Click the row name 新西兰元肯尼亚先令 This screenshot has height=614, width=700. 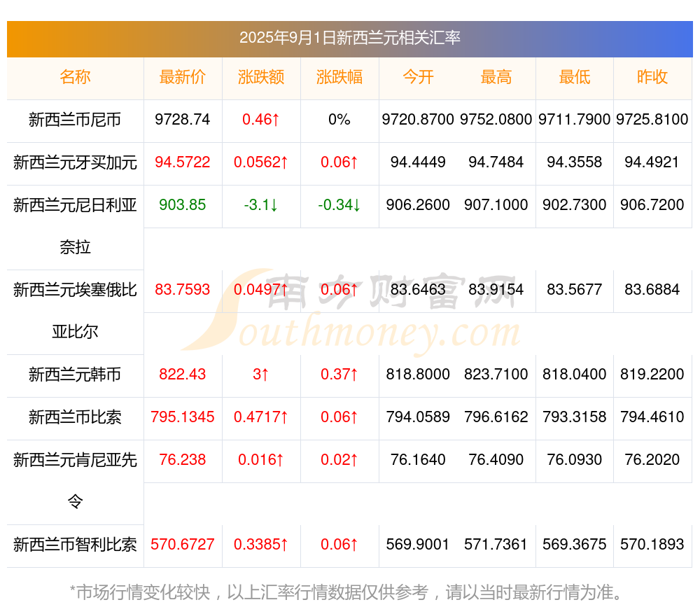75,481
